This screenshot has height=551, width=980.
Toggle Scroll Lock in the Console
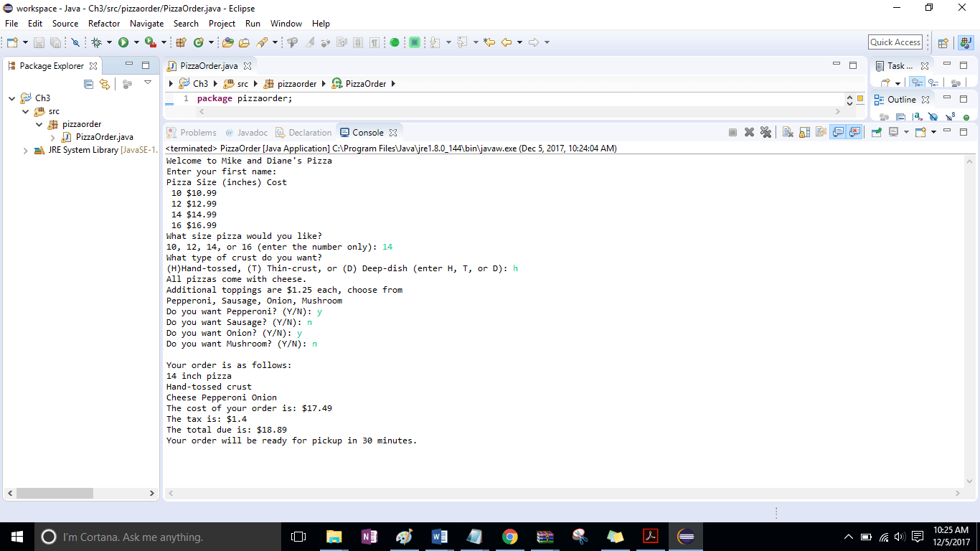(x=804, y=132)
